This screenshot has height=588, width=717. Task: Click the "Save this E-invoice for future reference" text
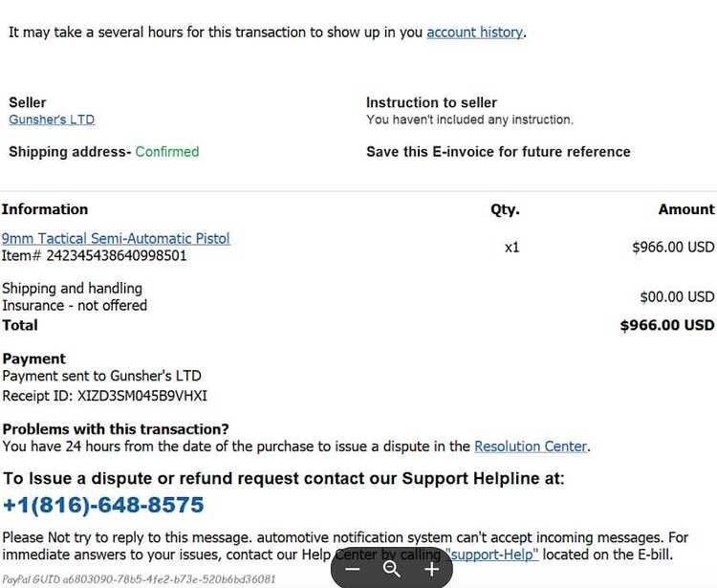click(498, 151)
